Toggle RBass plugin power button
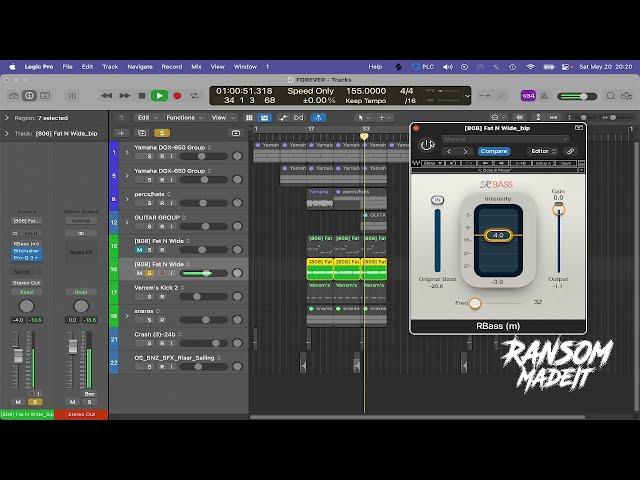The width and height of the screenshot is (640, 480). click(427, 145)
